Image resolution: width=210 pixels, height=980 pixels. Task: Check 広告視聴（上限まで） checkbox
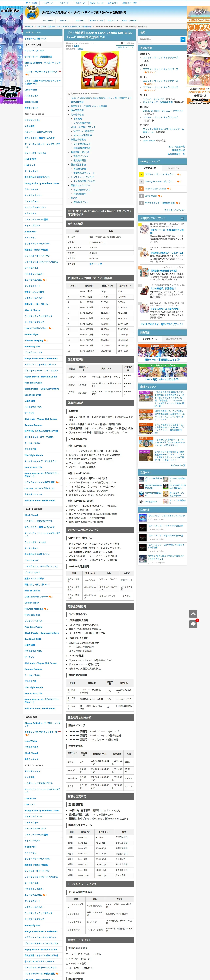coord(67,959)
